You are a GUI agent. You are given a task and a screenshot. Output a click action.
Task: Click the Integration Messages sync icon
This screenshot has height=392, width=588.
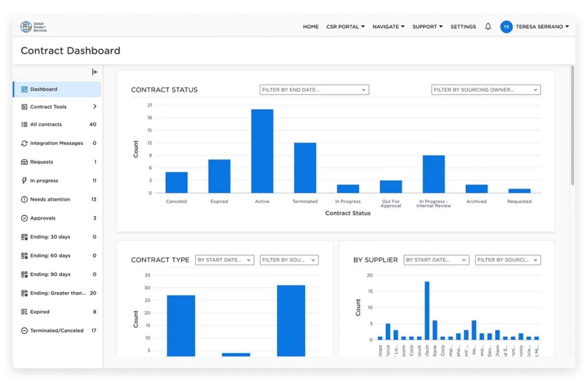point(24,143)
